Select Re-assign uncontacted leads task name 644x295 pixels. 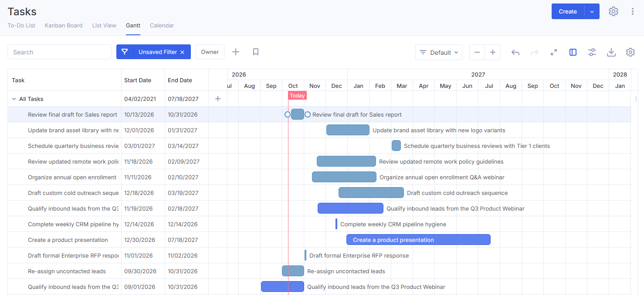(67, 271)
